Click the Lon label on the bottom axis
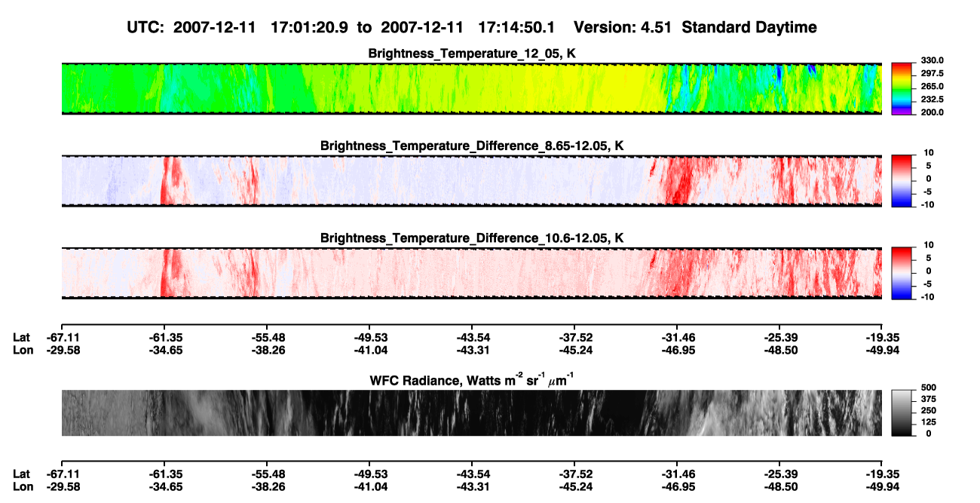This screenshot has width=980, height=503. click(23, 486)
